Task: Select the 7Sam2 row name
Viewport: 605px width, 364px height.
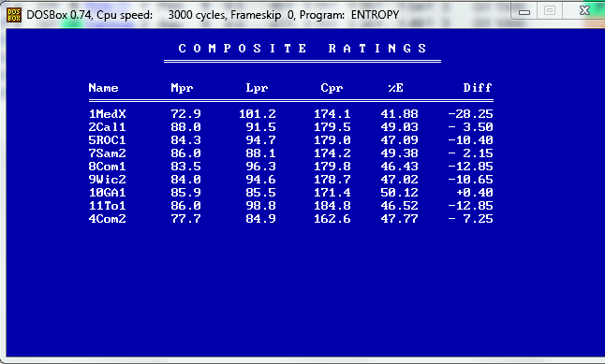Action: tap(108, 153)
